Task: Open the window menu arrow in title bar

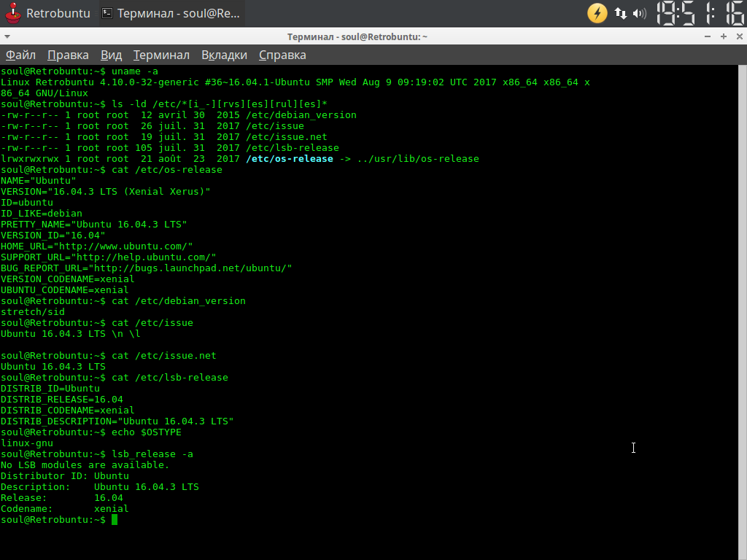Action: (7, 36)
